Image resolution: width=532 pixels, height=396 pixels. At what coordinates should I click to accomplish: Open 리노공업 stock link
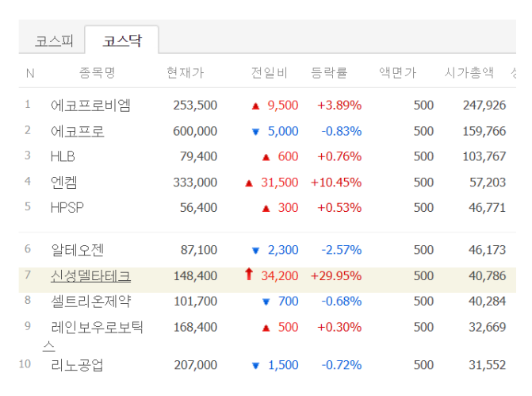coord(77,365)
